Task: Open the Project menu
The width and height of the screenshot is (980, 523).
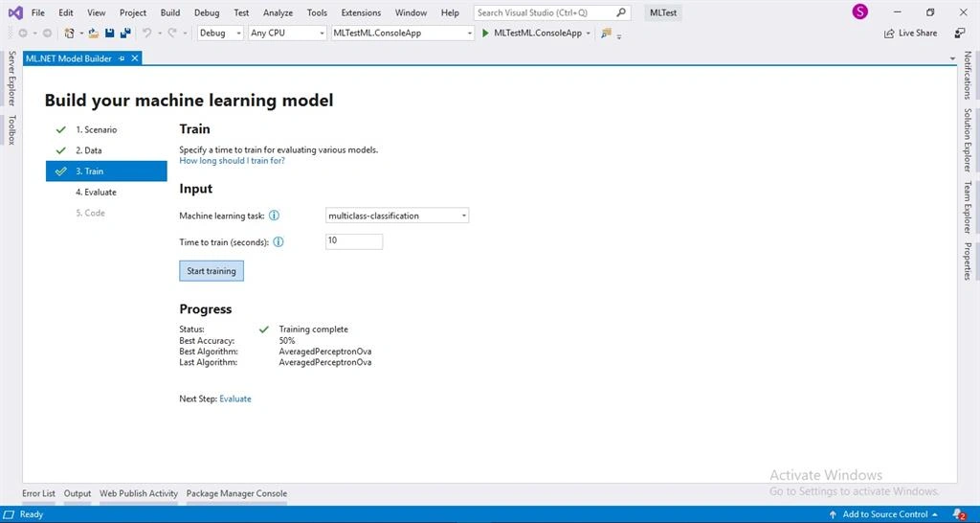Action: pyautogui.click(x=133, y=12)
